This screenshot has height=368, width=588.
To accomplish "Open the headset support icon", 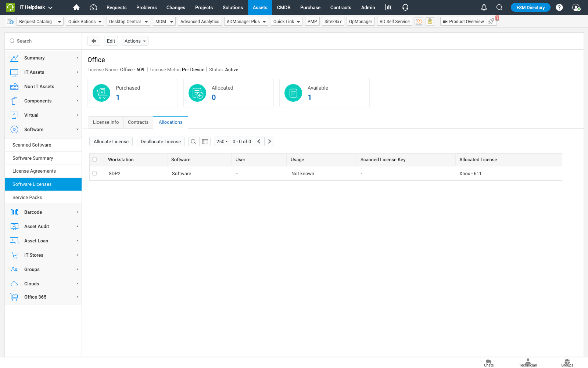I will tap(405, 7).
